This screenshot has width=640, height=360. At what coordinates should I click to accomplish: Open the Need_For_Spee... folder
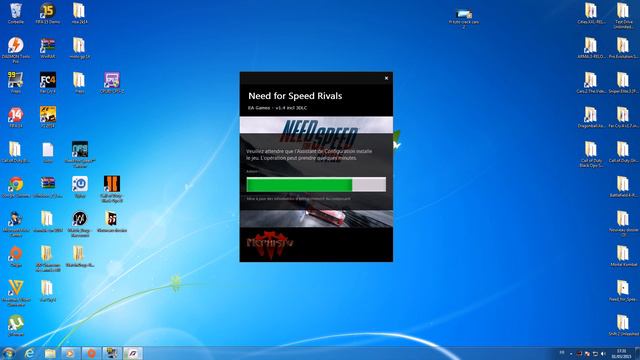click(x=623, y=291)
